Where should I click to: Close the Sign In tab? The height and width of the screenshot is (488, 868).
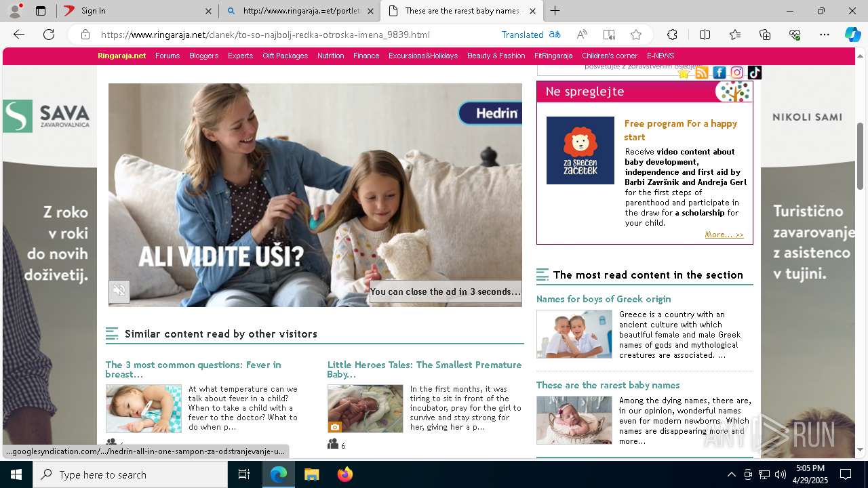[208, 11]
